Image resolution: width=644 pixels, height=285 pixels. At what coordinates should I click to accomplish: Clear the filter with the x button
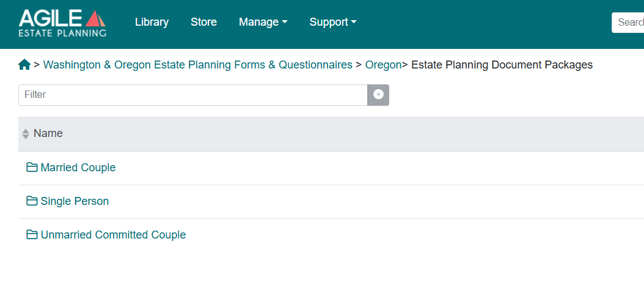click(378, 95)
